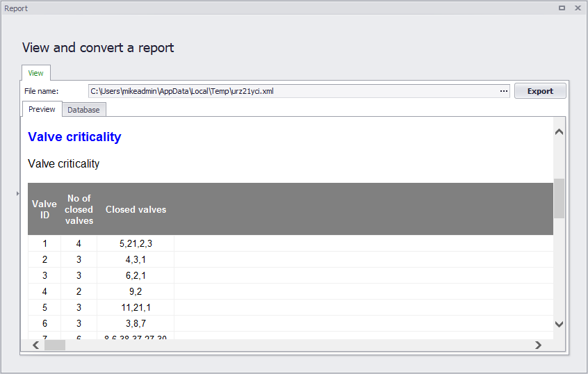Select the Preview tab
The width and height of the screenshot is (588, 374).
(x=42, y=109)
